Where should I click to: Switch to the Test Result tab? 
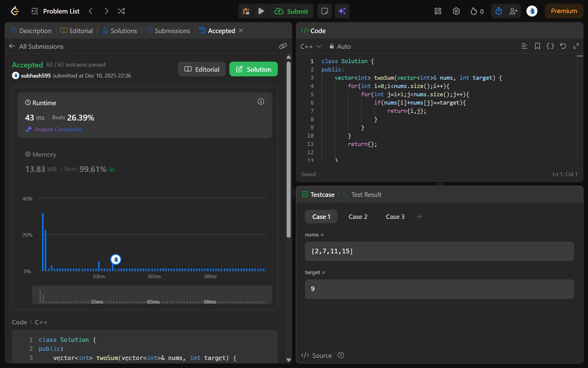coord(362,194)
